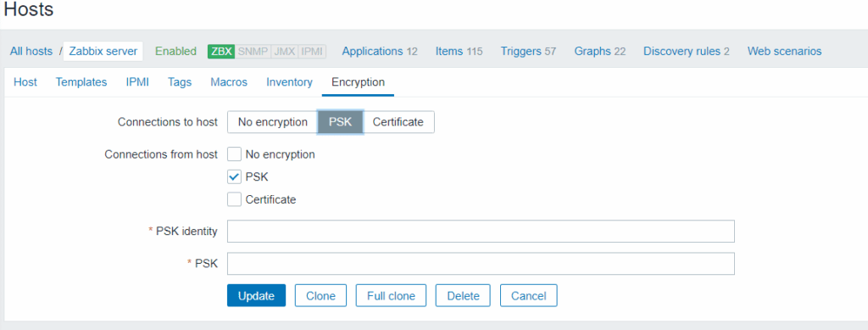Go to the All hosts link

point(31,52)
